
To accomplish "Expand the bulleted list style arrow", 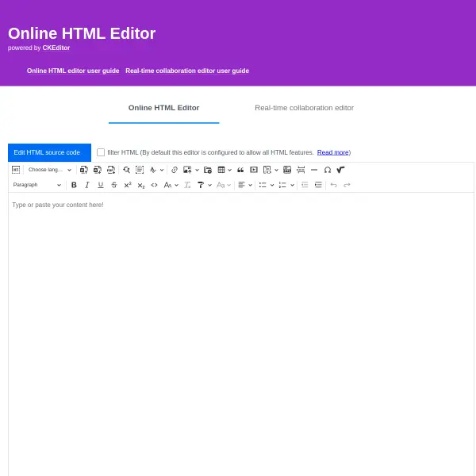I will 272,185.
